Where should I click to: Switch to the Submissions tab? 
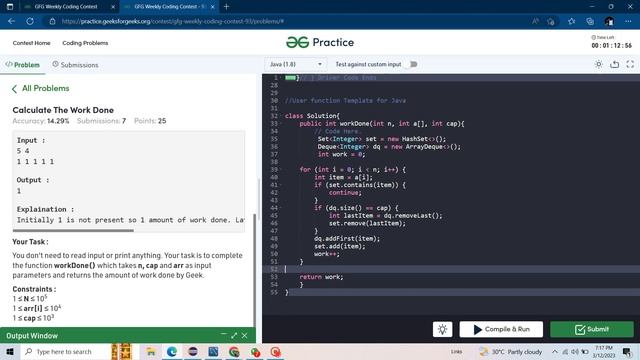(75, 64)
